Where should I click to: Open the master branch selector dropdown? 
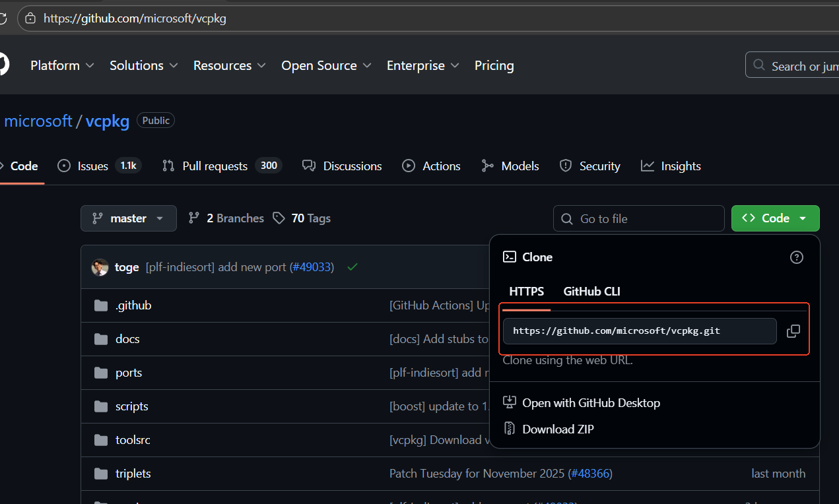(x=129, y=218)
